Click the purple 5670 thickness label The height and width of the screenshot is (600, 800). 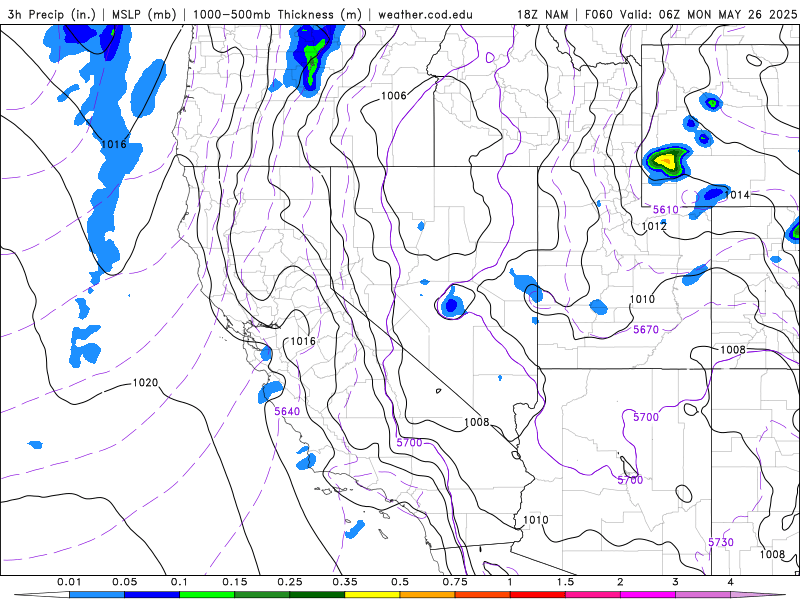[x=646, y=330]
